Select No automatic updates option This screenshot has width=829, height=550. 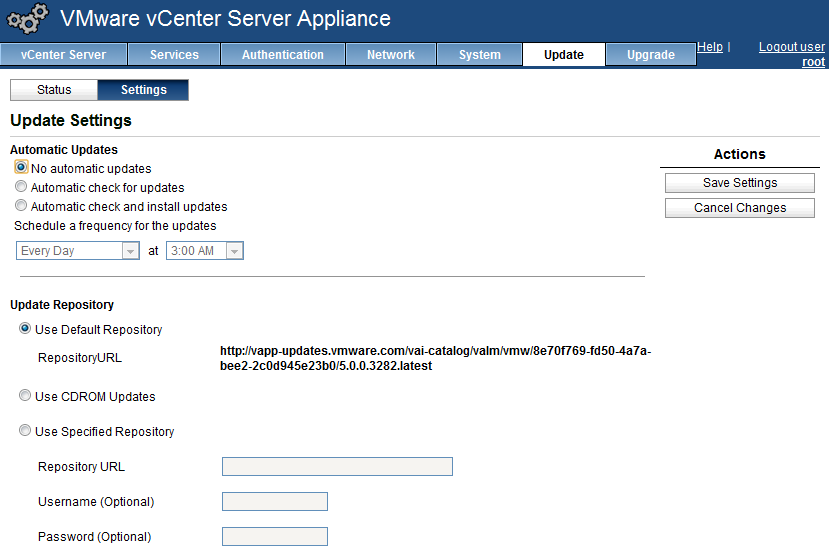(x=21, y=168)
